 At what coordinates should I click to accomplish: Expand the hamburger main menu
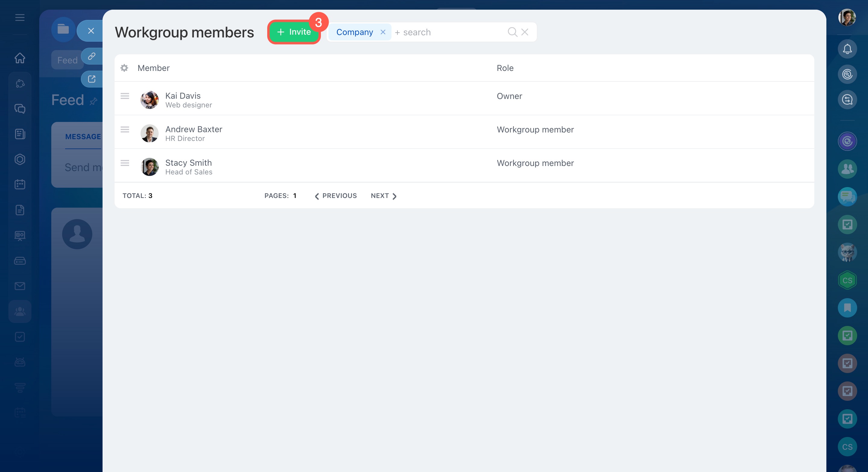tap(20, 18)
